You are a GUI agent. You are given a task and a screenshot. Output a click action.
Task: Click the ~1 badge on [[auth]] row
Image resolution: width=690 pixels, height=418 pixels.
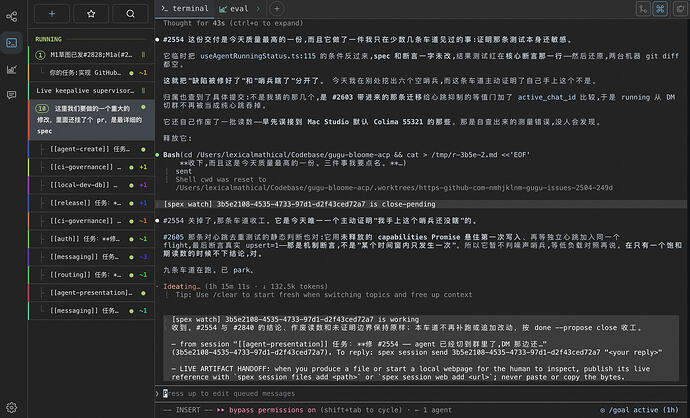pyautogui.click(x=143, y=239)
